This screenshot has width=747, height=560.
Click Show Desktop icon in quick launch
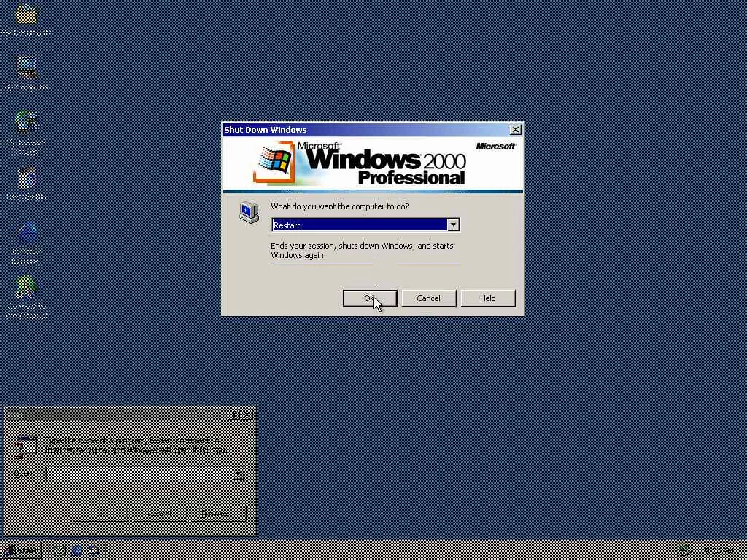click(60, 551)
